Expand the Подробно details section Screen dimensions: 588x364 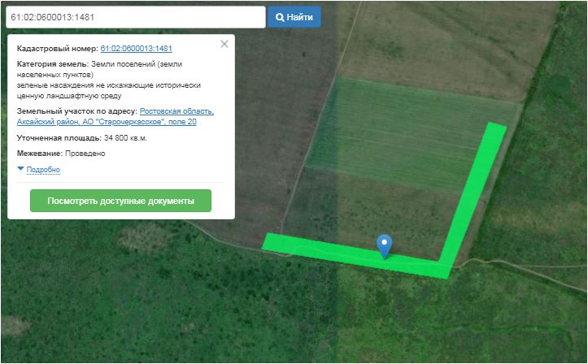coord(43,170)
